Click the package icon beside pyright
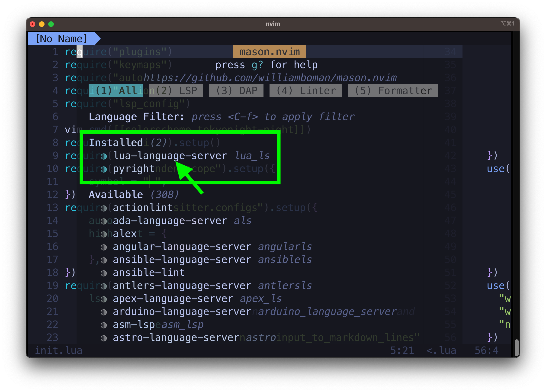546x392 pixels. click(104, 169)
